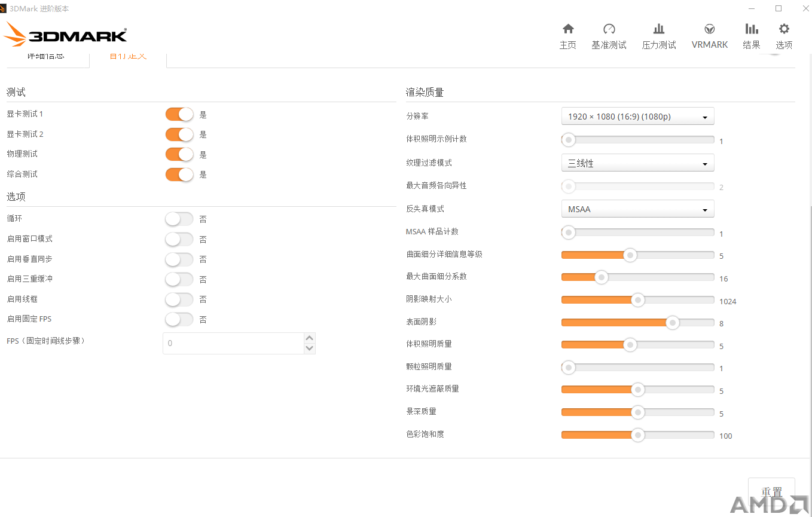Click the 测试 section heading
The height and width of the screenshot is (517, 812).
(16, 92)
